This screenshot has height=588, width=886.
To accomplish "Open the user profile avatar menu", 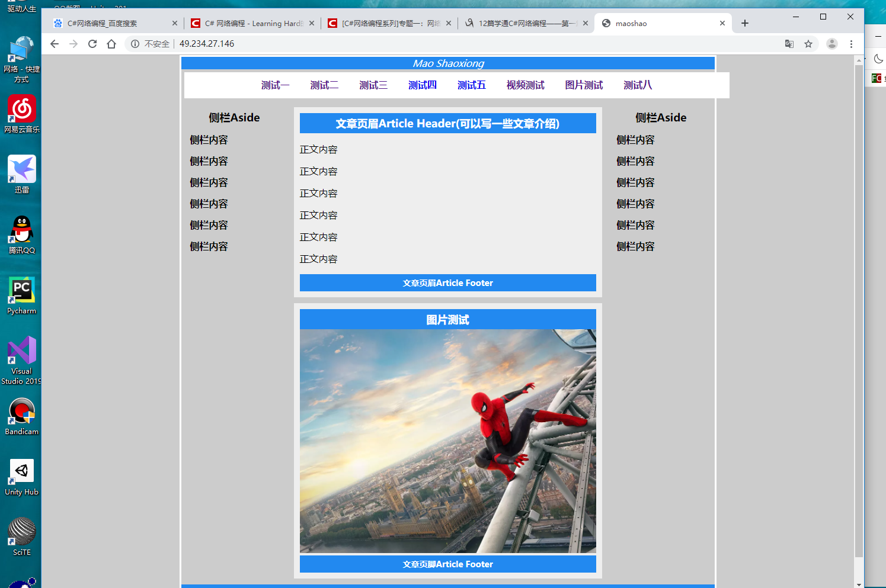I will [832, 44].
